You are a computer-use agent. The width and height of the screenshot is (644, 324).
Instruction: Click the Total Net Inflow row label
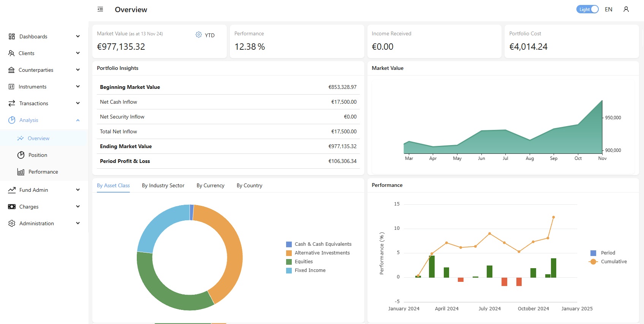coord(119,131)
